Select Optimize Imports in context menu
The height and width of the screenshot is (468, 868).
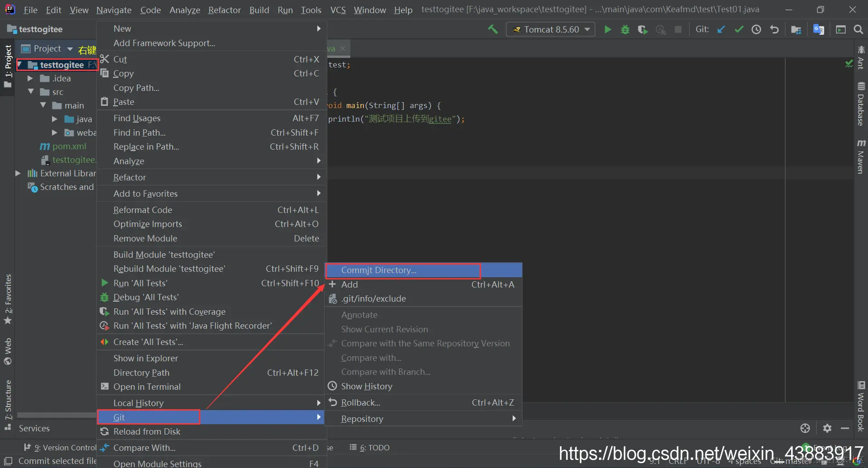[x=212, y=224]
